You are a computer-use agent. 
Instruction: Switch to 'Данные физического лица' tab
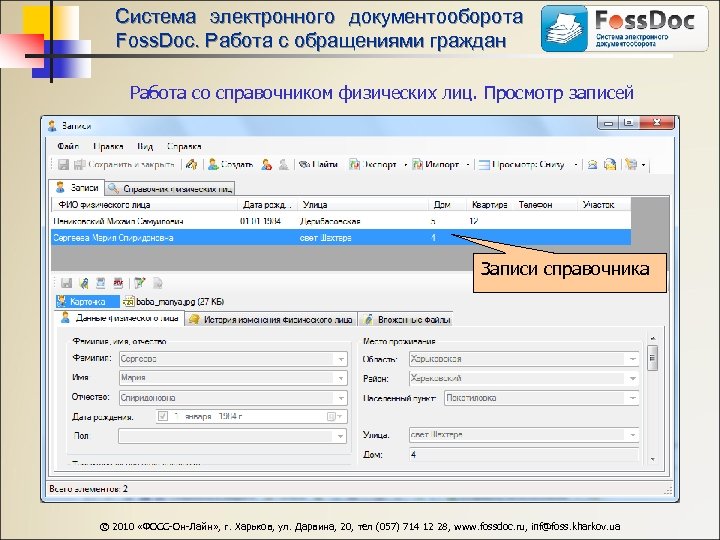(x=119, y=318)
